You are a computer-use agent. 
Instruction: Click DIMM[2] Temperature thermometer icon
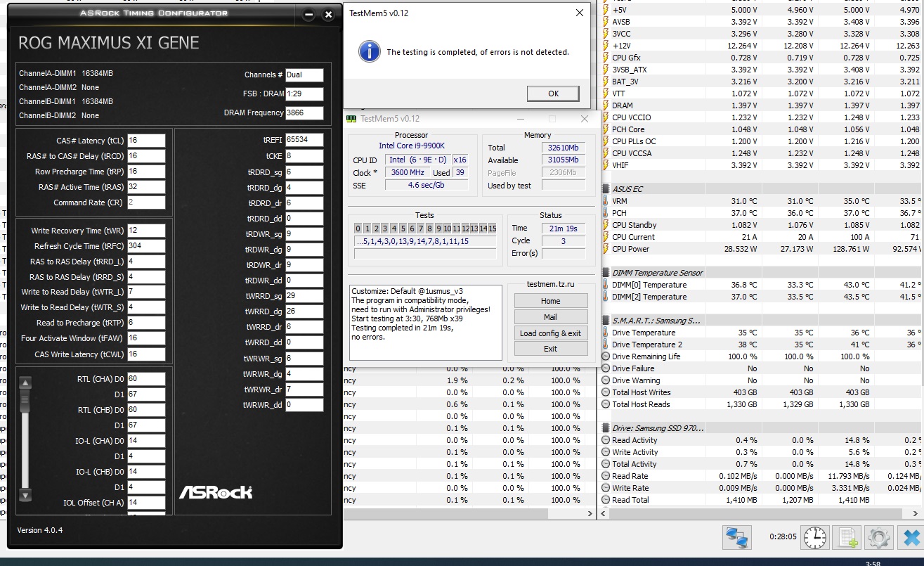point(606,297)
